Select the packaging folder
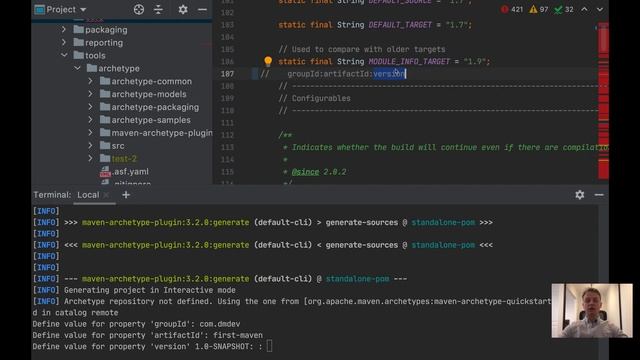This screenshot has width=640, height=360. pos(100,29)
